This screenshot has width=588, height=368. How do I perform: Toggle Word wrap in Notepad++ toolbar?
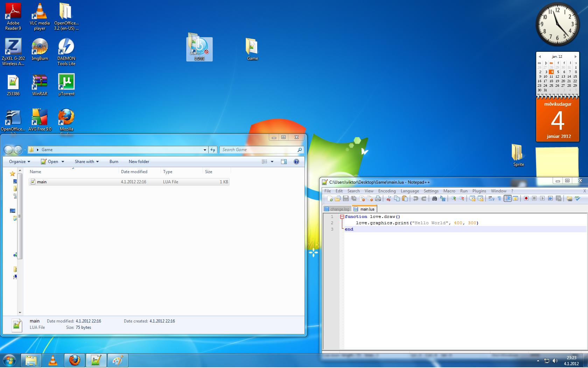click(x=491, y=198)
